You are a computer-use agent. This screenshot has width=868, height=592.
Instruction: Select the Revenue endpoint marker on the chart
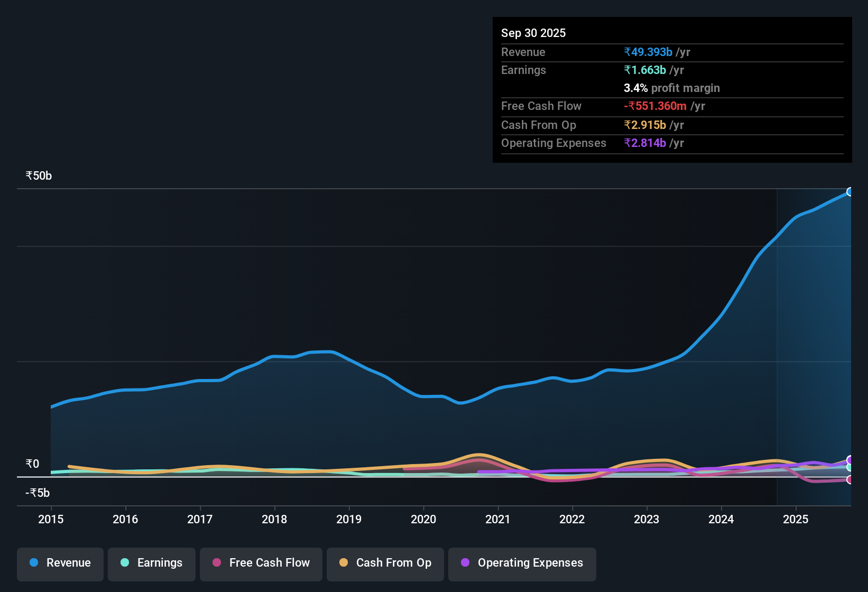850,191
